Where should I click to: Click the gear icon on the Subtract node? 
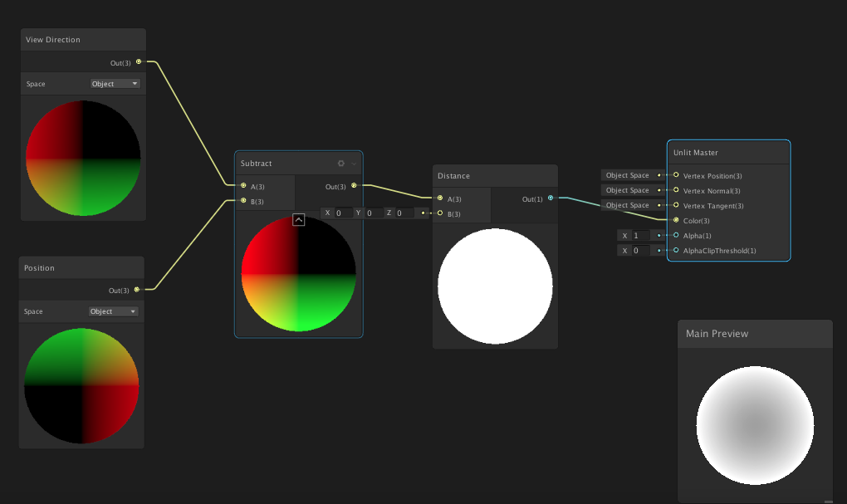pos(340,163)
